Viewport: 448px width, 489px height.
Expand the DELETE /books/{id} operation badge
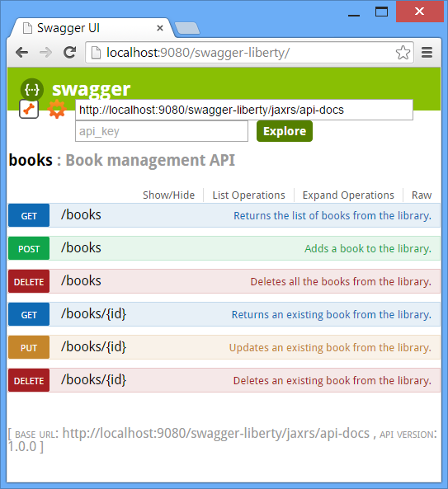click(29, 380)
